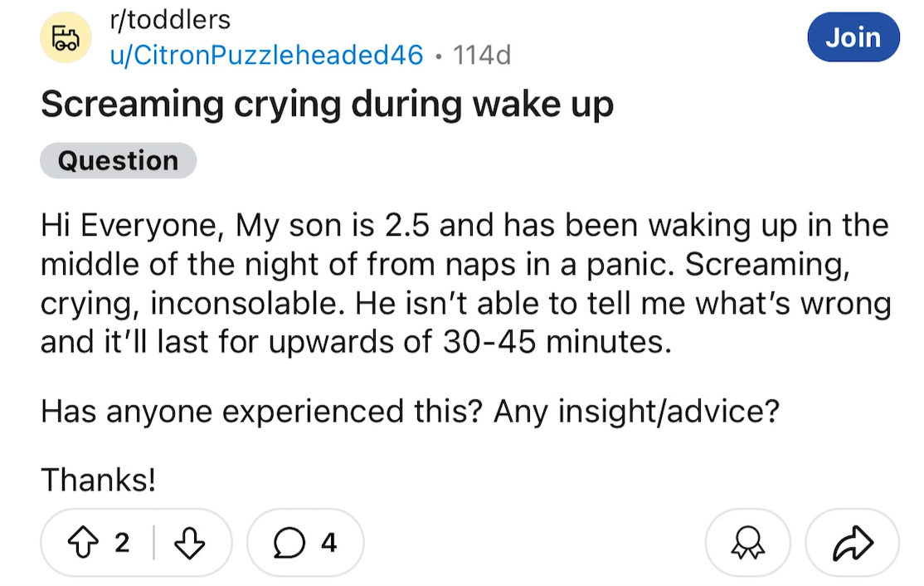Open the r/toddlers train avatar
The image size is (924, 586).
[66, 37]
